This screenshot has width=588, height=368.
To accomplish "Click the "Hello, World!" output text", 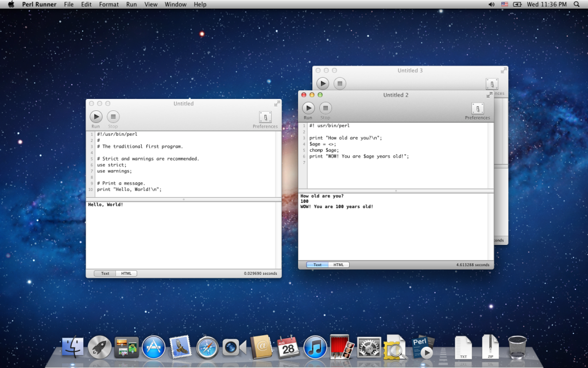I will click(106, 205).
